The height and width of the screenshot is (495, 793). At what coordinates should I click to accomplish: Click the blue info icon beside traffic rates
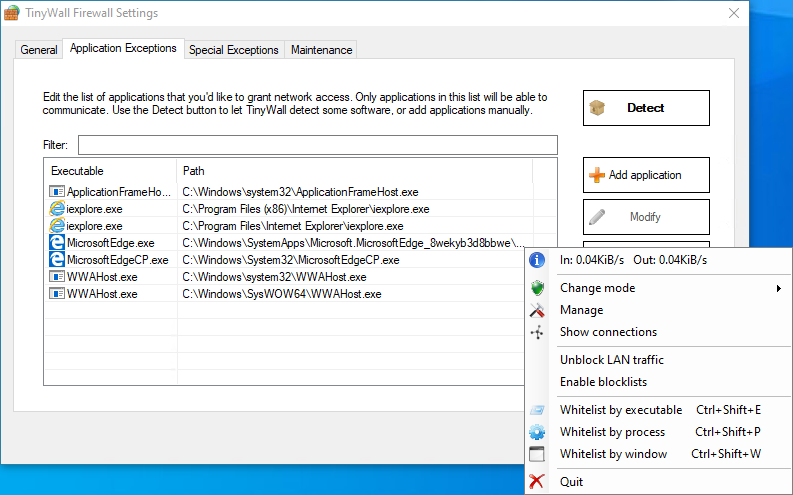point(537,260)
